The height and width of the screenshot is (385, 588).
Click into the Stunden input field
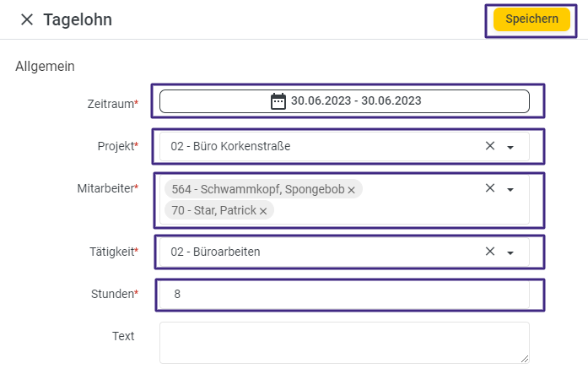pyautogui.click(x=344, y=294)
